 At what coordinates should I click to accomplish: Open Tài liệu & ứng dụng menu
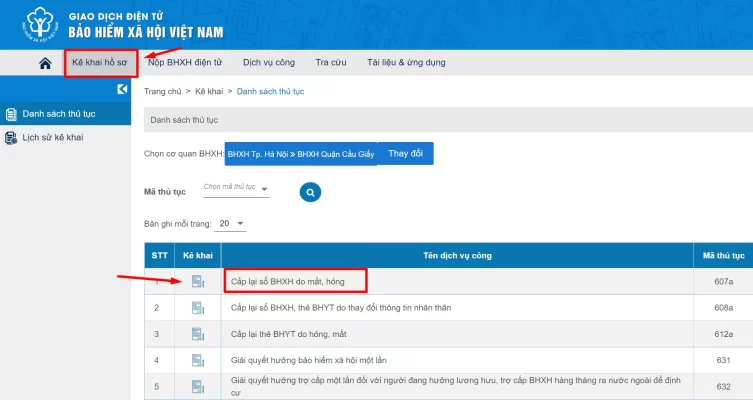coord(406,62)
